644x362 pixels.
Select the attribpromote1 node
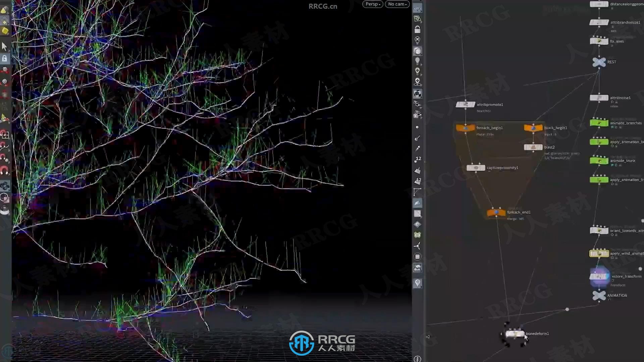point(465,105)
